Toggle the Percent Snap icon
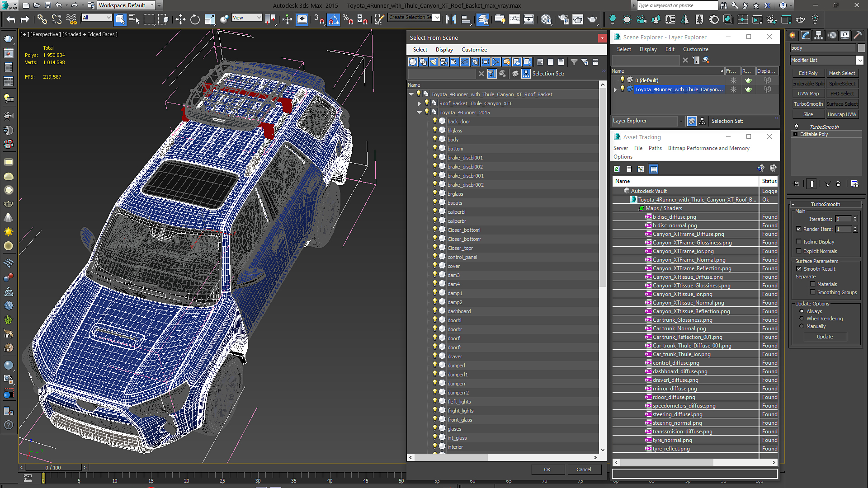Image resolution: width=868 pixels, height=488 pixels. pos(348,19)
